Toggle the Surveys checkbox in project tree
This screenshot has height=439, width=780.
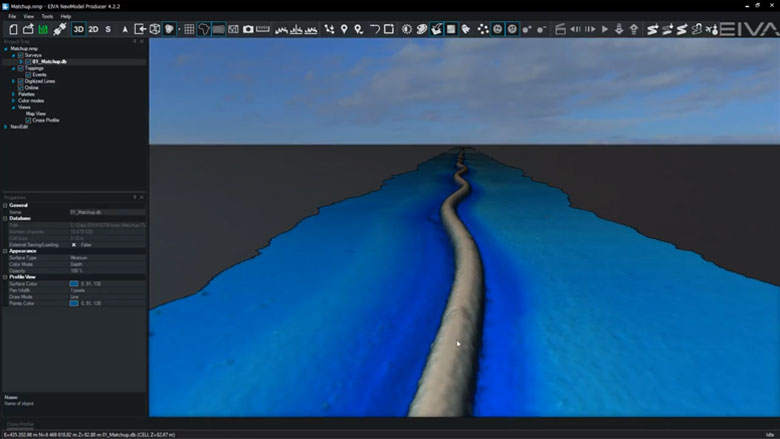coord(21,55)
